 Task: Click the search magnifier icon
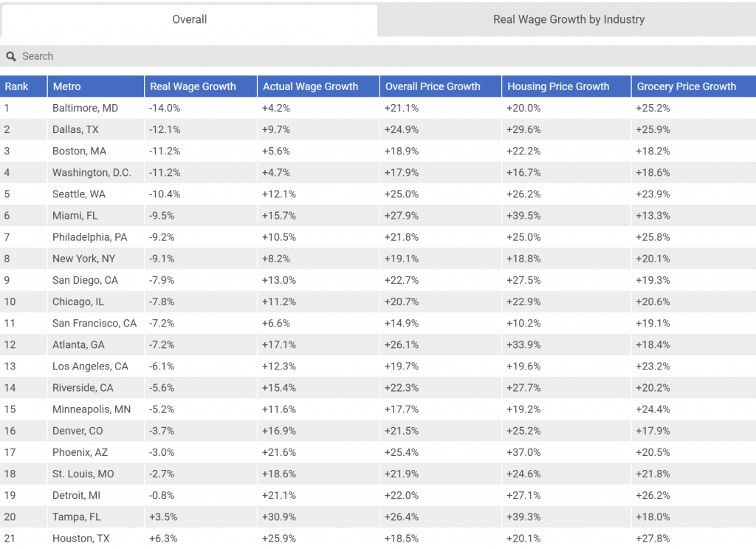[x=11, y=56]
